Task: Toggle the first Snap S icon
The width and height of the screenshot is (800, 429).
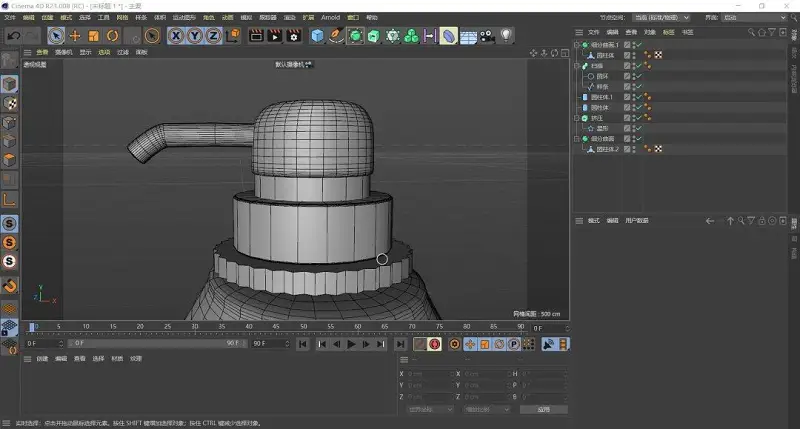Action: [9, 223]
